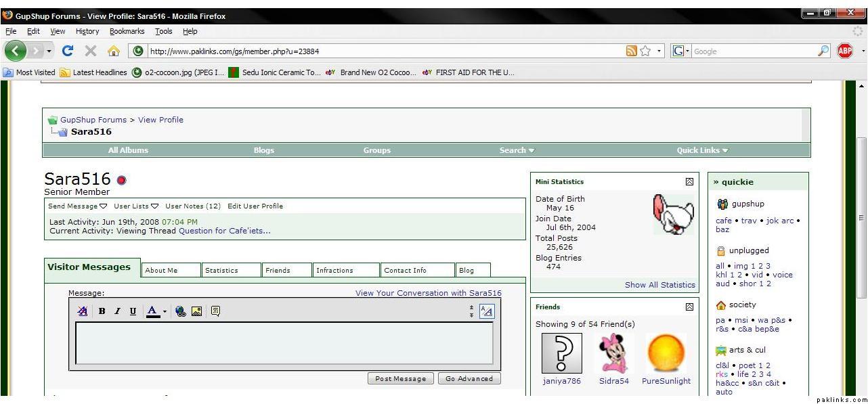This screenshot has height=404, width=868.
Task: Toggle bold in message editor
Action: coord(102,311)
